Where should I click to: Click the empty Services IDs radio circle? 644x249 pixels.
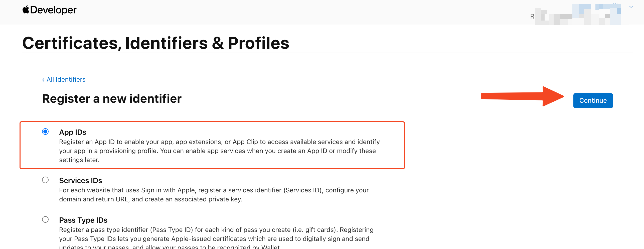click(x=45, y=180)
